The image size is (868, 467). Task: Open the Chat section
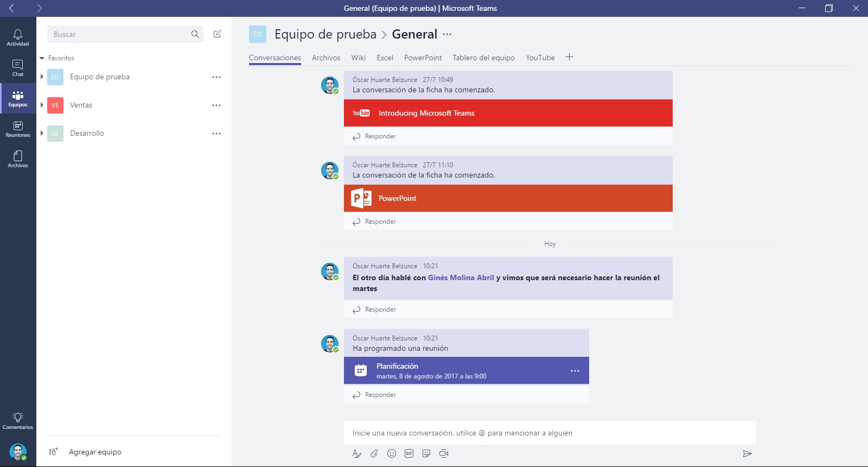[x=18, y=68]
